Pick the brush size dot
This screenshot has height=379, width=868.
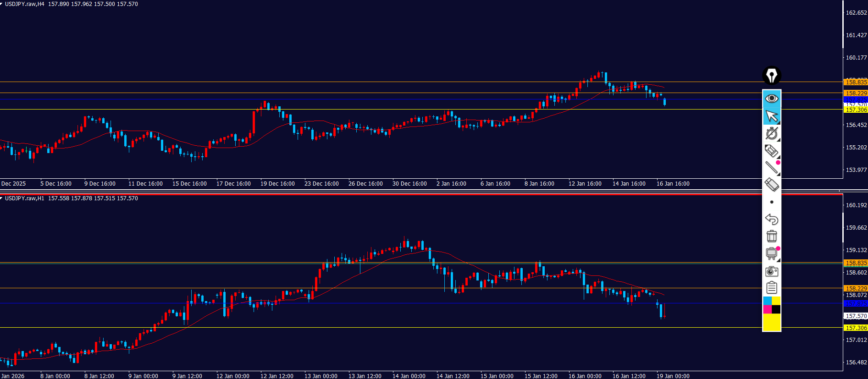tap(772, 202)
